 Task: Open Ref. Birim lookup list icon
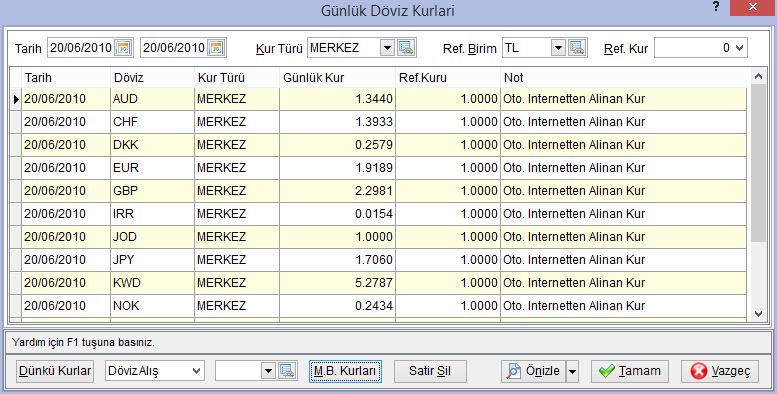click(577, 48)
